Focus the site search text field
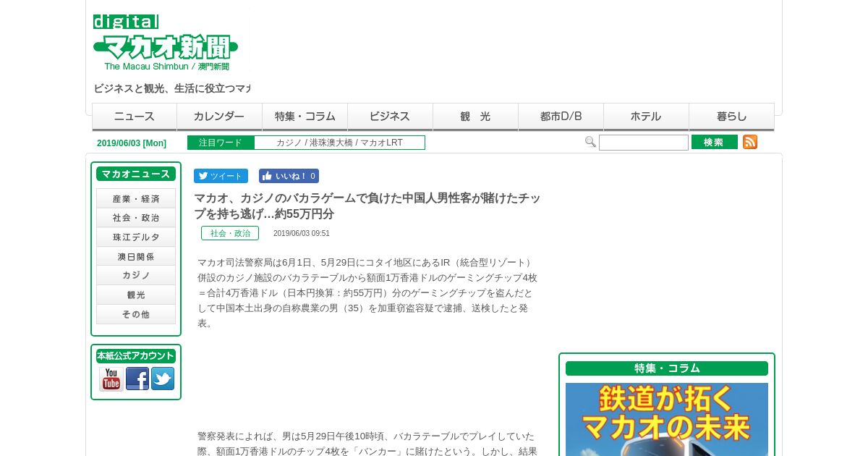This screenshot has width=868, height=456. [x=644, y=143]
